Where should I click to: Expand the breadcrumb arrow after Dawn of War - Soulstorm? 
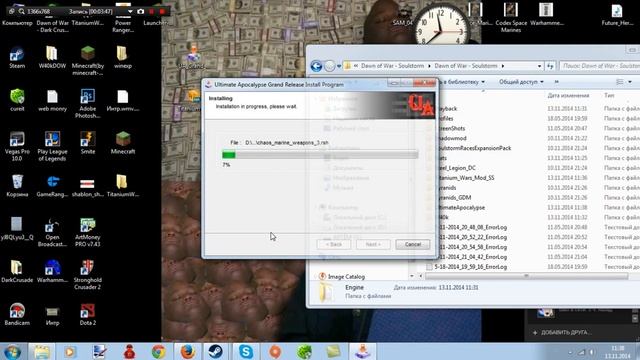pos(503,66)
